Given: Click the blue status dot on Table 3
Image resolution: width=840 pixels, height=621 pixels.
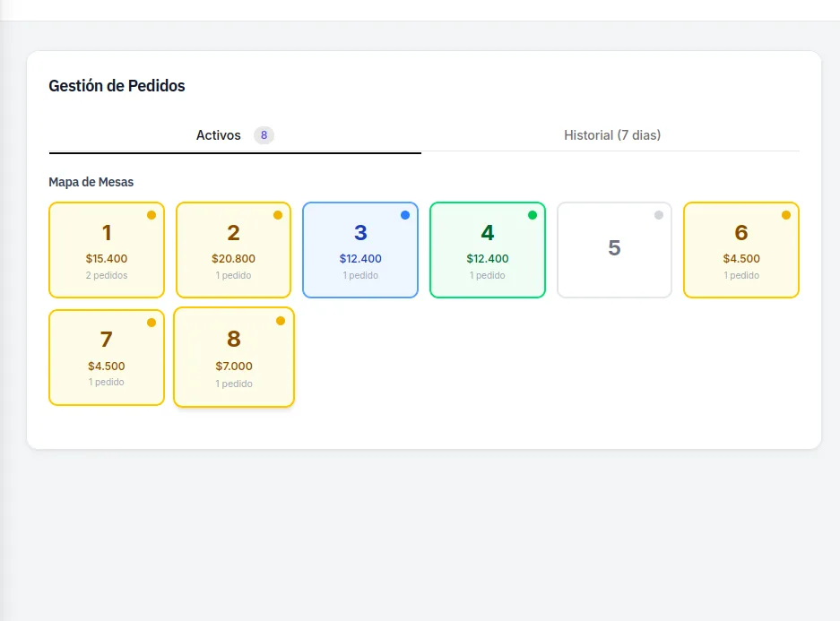Looking at the screenshot, I should click(x=405, y=214).
